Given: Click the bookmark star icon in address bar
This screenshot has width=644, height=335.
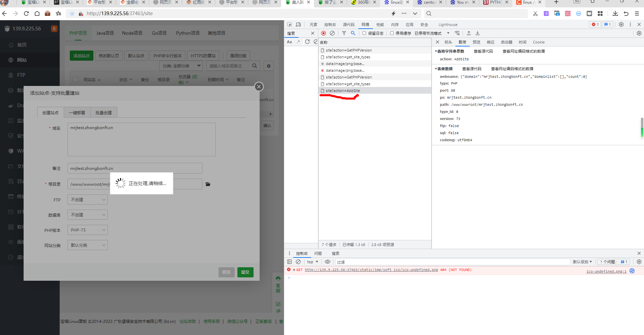Looking at the screenshot, I should tap(59, 13).
